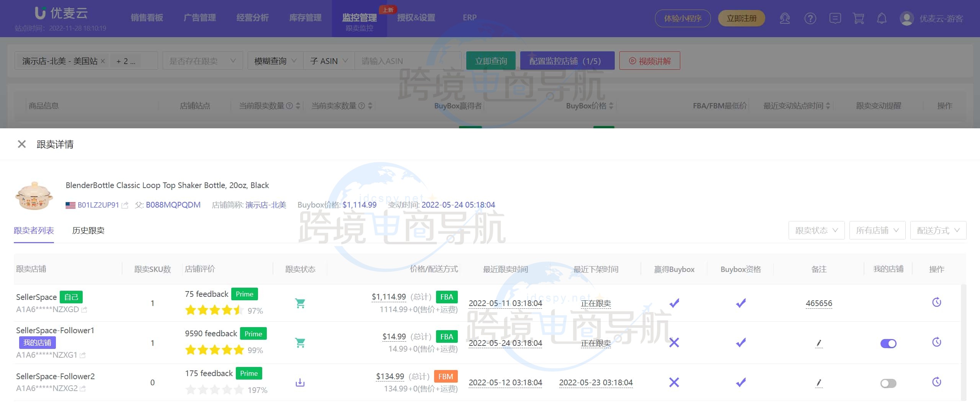Expand the 跟卖状态 filter dropdown
The image size is (980, 406).
coord(816,230)
